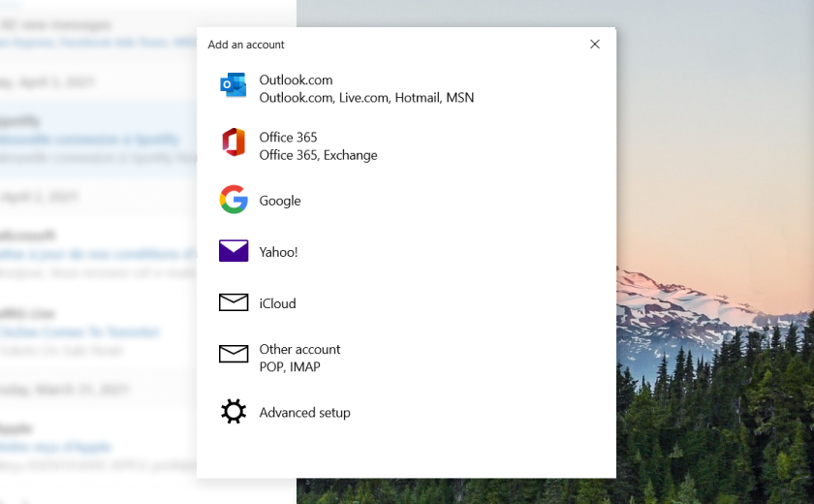This screenshot has width=814, height=504.
Task: Click the Other account envelope icon
Action: pos(234,354)
